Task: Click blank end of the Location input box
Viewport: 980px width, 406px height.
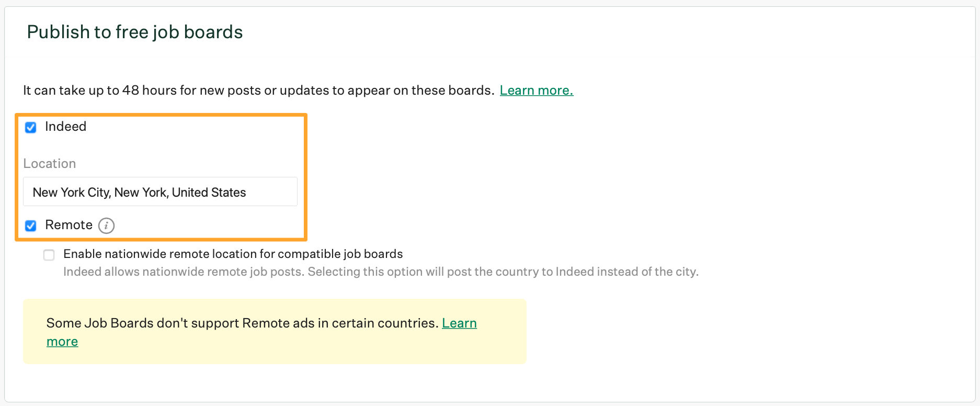Action: [x=272, y=192]
